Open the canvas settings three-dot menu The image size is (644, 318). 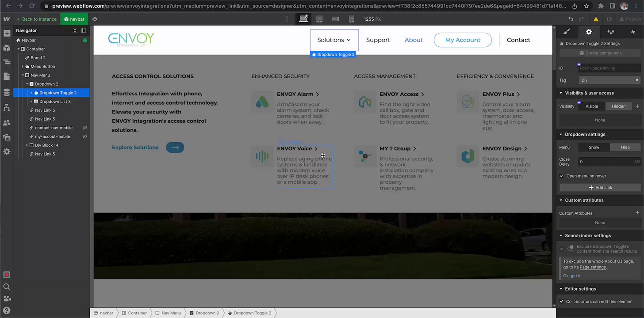tap(287, 19)
